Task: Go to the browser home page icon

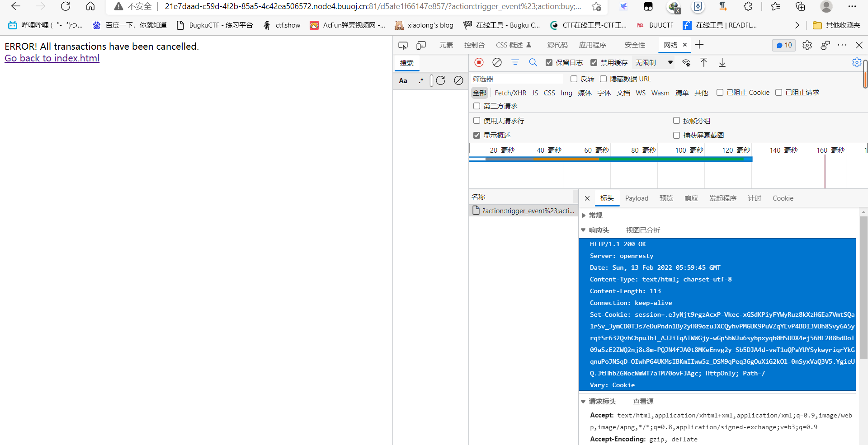Action: tap(90, 6)
